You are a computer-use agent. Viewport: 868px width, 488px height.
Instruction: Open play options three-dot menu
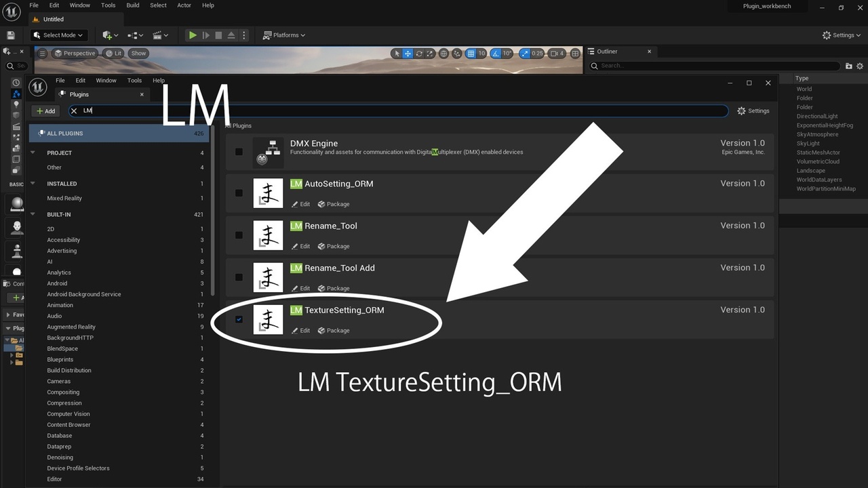point(244,35)
